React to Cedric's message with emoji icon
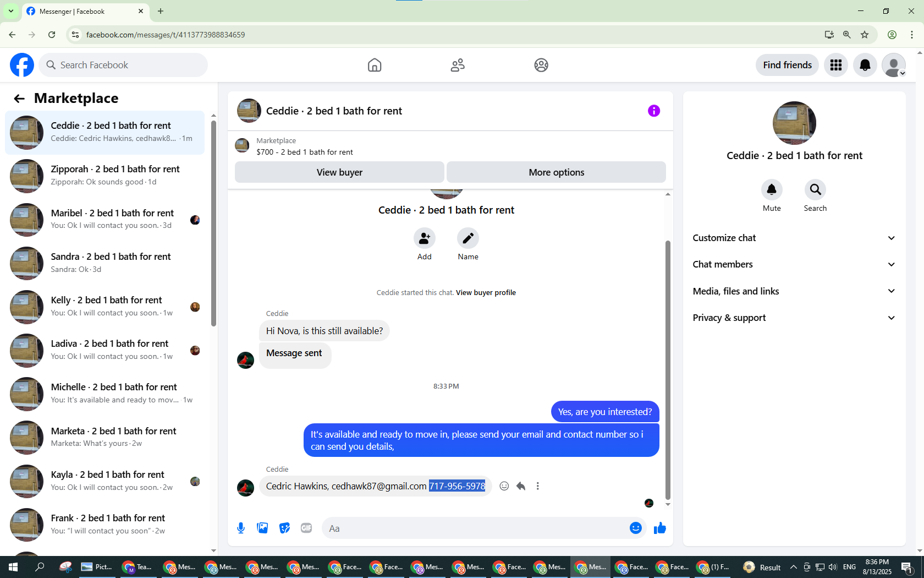924x578 pixels. point(504,486)
